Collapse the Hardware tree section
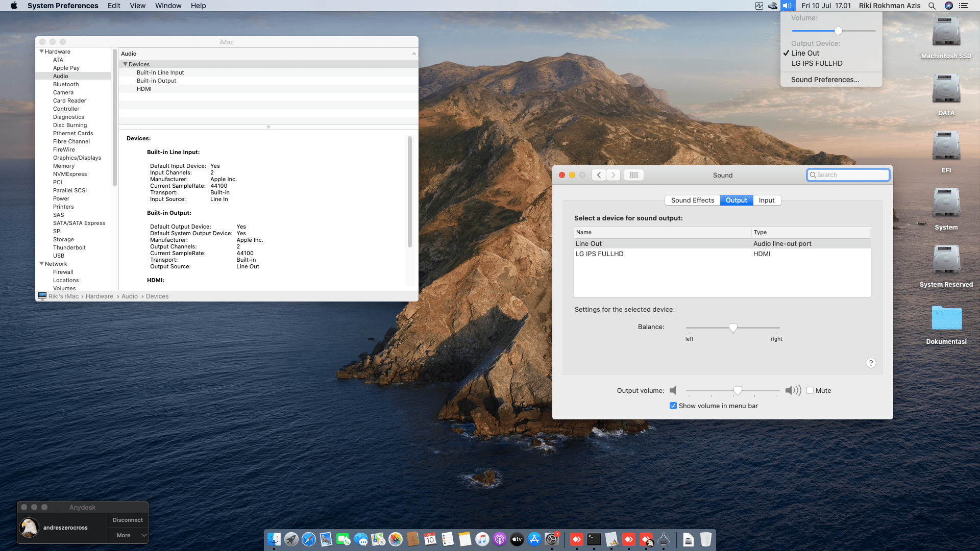The height and width of the screenshot is (551, 980). (41, 52)
